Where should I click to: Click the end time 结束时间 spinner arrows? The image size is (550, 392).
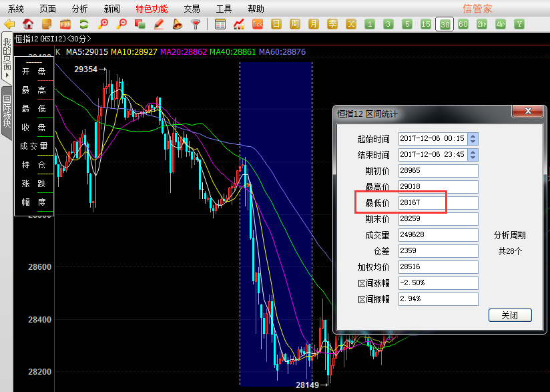(473, 154)
